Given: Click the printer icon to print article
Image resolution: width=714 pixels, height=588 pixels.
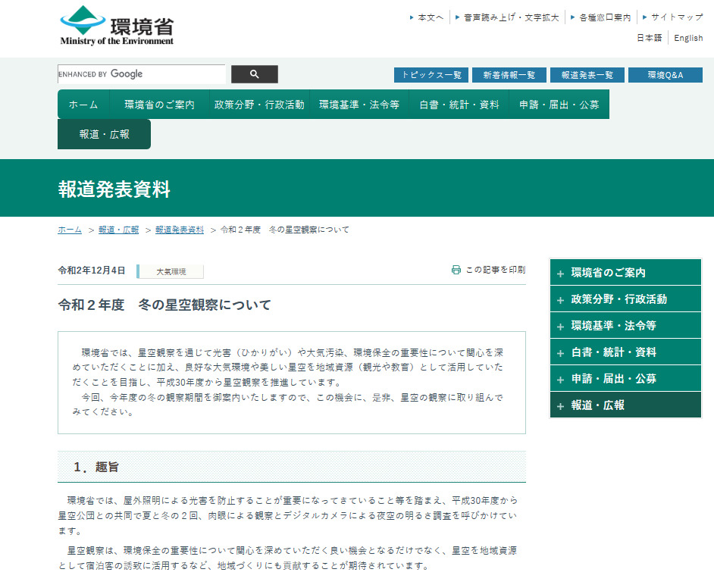Looking at the screenshot, I should point(456,270).
